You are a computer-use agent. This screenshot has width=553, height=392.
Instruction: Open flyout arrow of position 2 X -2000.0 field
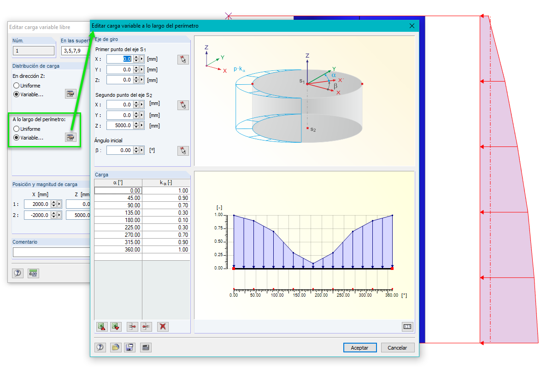click(x=59, y=215)
